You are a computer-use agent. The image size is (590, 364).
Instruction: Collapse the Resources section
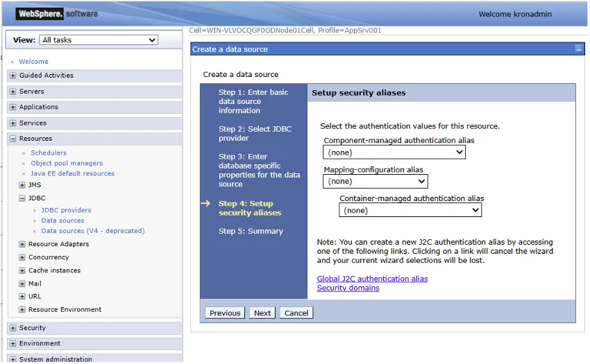click(12, 139)
